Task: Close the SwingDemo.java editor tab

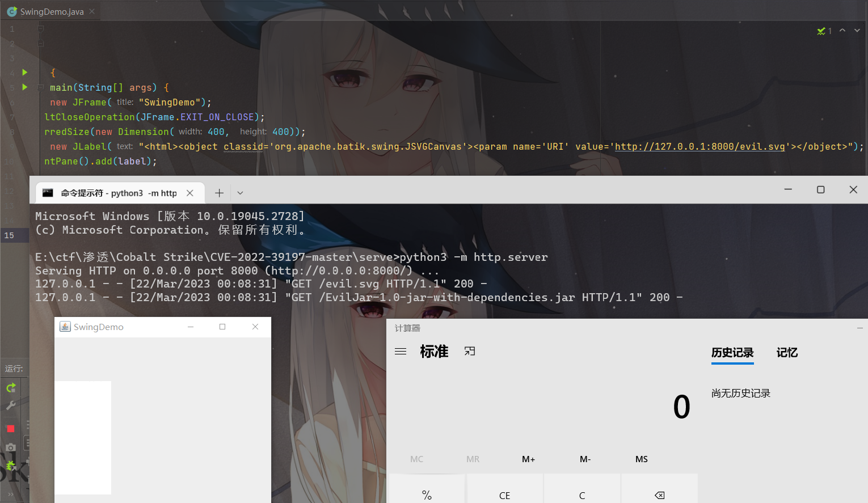Action: click(92, 11)
